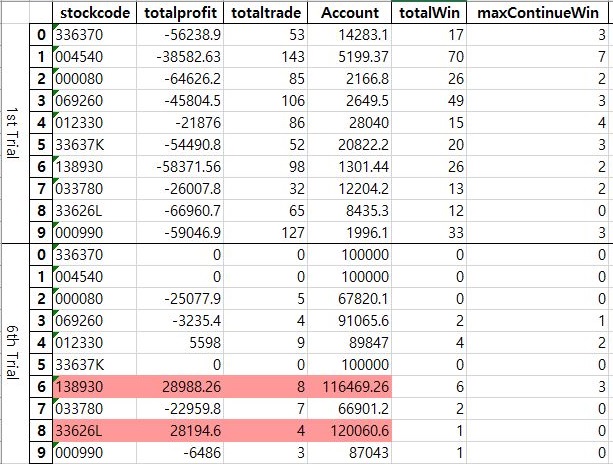Screen dimensions: 613x464
Task: Select the Account cell showing 2649.5
Action: (350, 101)
